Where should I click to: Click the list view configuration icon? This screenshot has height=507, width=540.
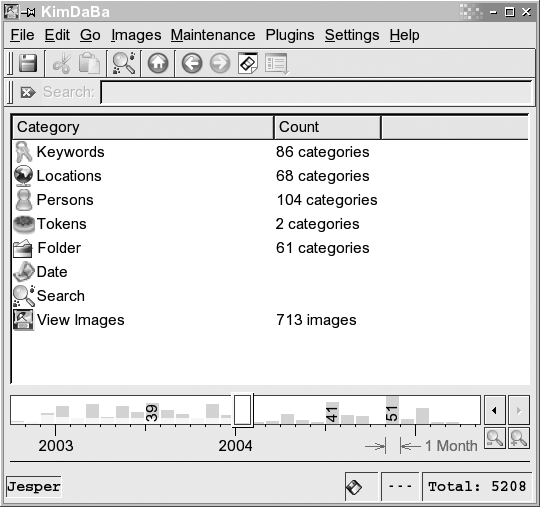point(277,64)
